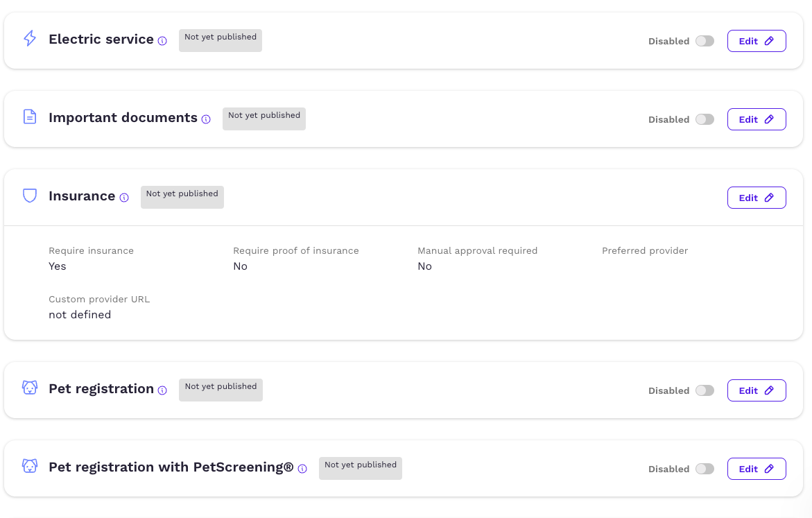Edit the Insurance settings

(757, 198)
